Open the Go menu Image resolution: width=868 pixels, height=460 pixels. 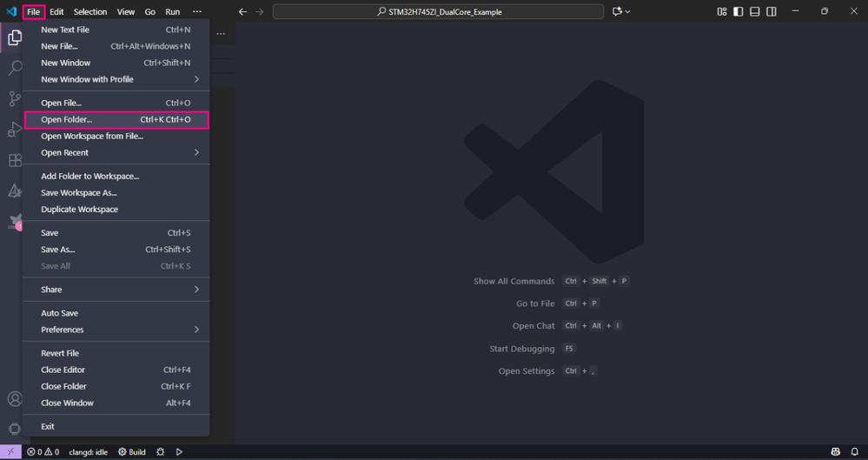(x=150, y=11)
